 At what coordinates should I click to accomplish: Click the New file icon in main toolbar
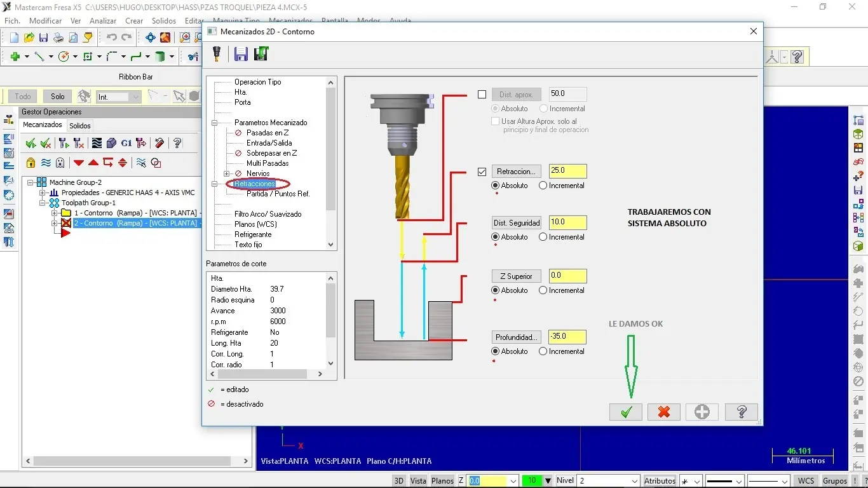point(14,38)
